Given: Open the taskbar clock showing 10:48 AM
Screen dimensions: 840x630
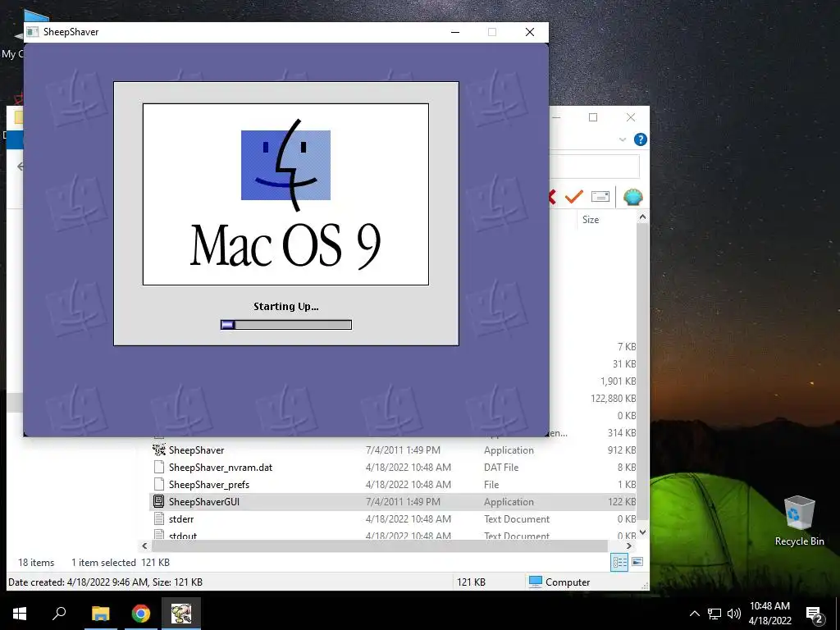Looking at the screenshot, I should [x=769, y=614].
